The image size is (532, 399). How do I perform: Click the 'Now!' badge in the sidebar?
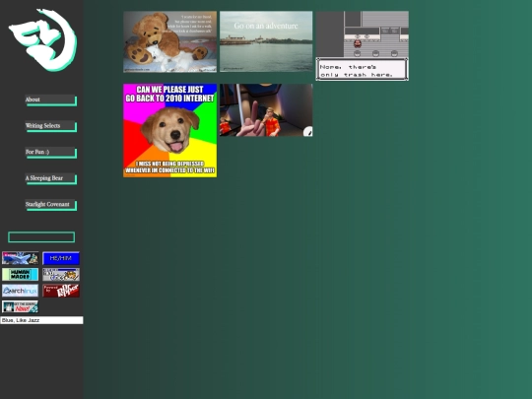pos(20,306)
